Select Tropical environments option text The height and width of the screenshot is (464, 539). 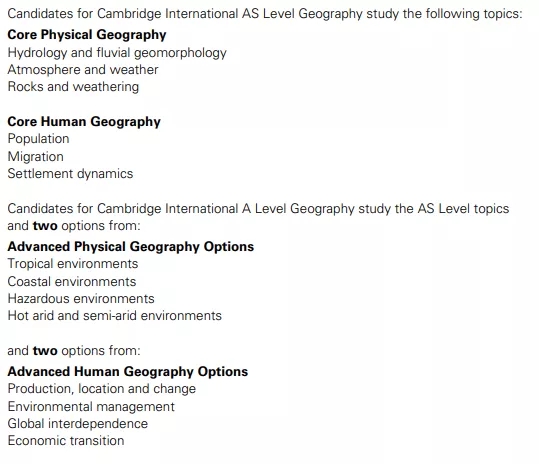[x=73, y=264]
